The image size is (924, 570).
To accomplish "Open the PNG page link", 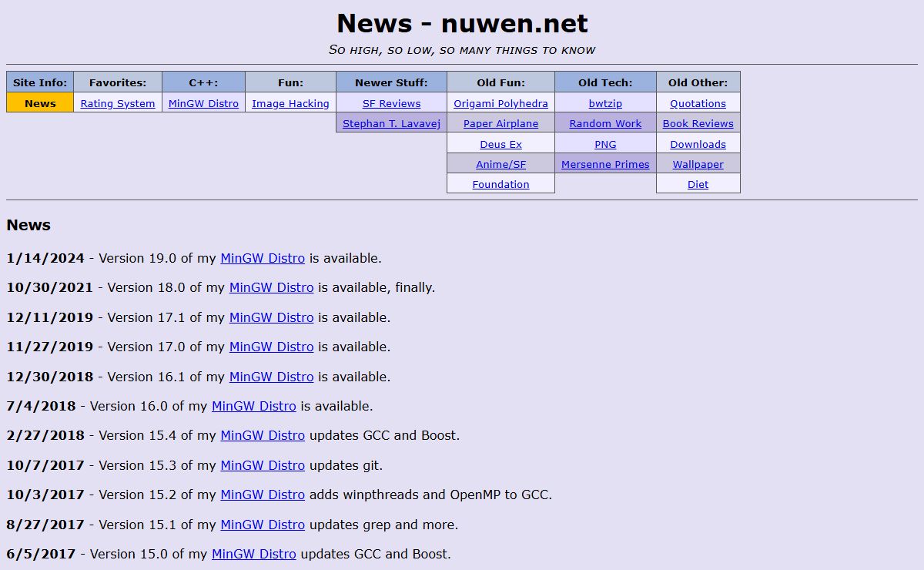I will [605, 144].
